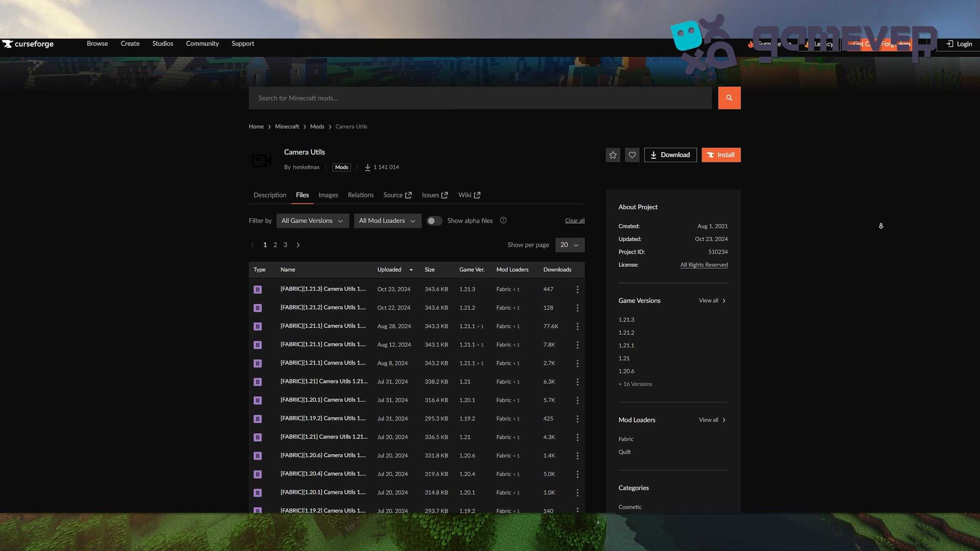The width and height of the screenshot is (980, 551).
Task: Click the beta 'B' badge on the first file
Action: pos(257,289)
